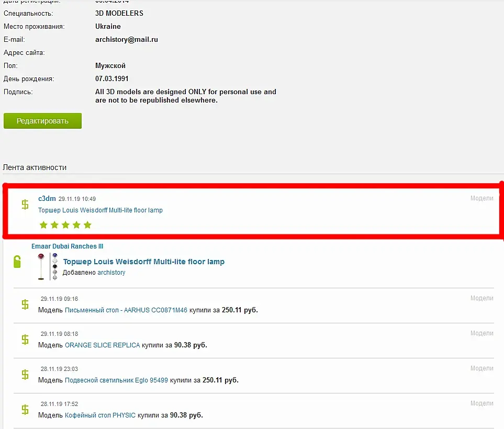Open Торшер Louis Weisdorff link in highlighted entry
The height and width of the screenshot is (429, 504).
pyautogui.click(x=100, y=210)
